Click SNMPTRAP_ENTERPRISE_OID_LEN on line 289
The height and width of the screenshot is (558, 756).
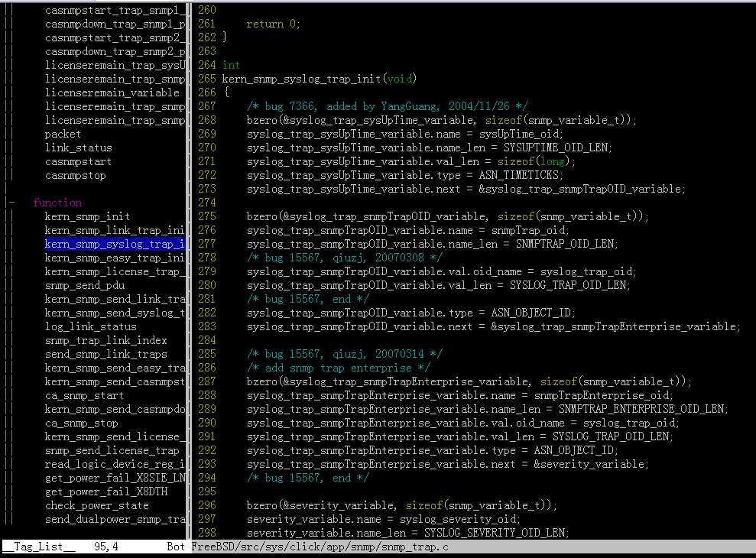[641, 409]
